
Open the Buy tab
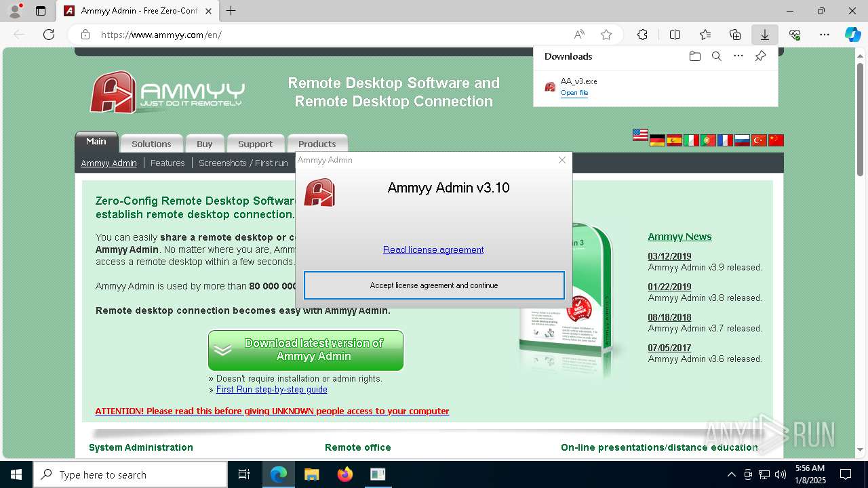click(205, 144)
